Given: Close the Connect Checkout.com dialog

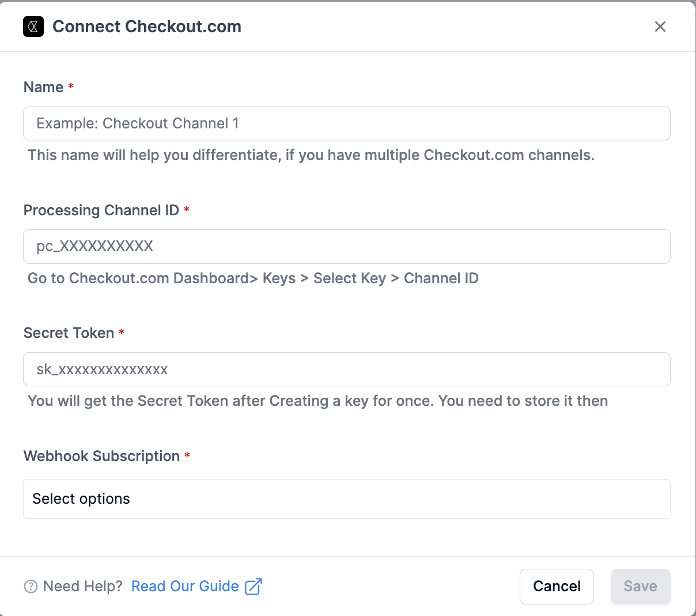Looking at the screenshot, I should 660,26.
